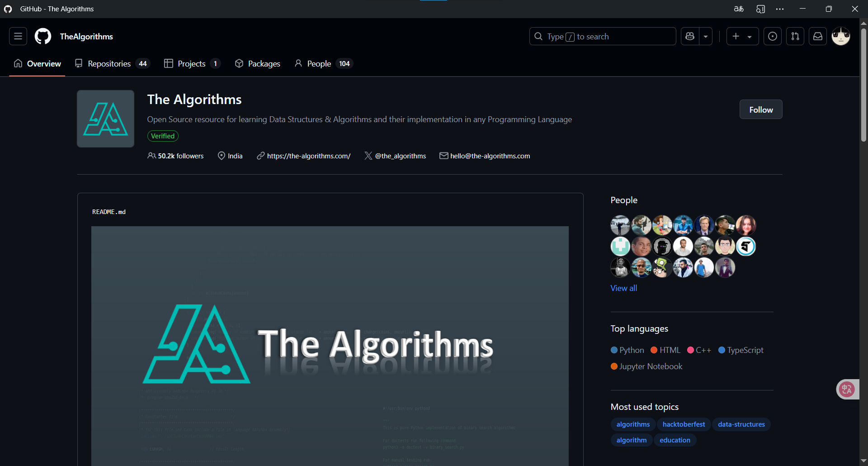Screen dimensions: 868x466
Task: Switch to the Repositories tab
Action: coord(112,64)
